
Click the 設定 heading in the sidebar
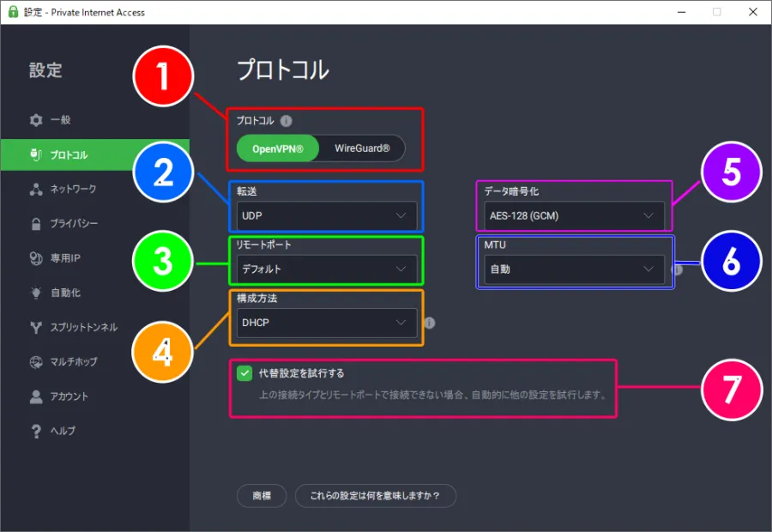(45, 70)
